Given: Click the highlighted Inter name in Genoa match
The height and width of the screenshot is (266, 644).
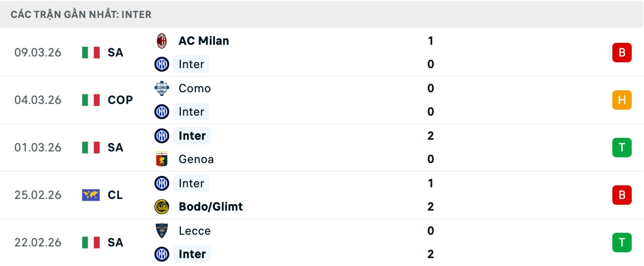Looking at the screenshot, I should pyautogui.click(x=192, y=136).
